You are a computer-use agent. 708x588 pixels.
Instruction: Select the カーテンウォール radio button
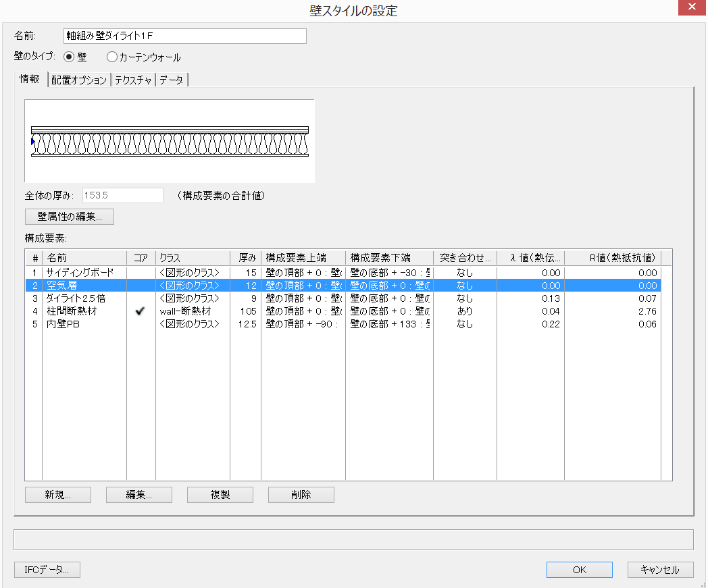coord(112,57)
